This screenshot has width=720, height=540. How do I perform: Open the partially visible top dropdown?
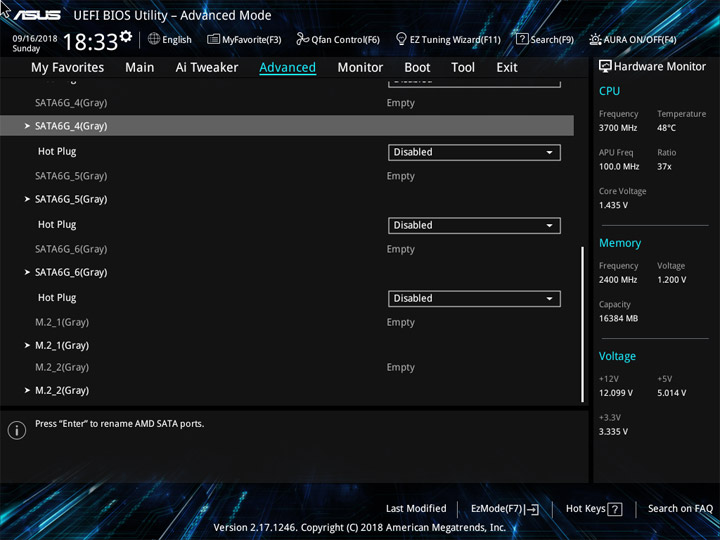474,83
